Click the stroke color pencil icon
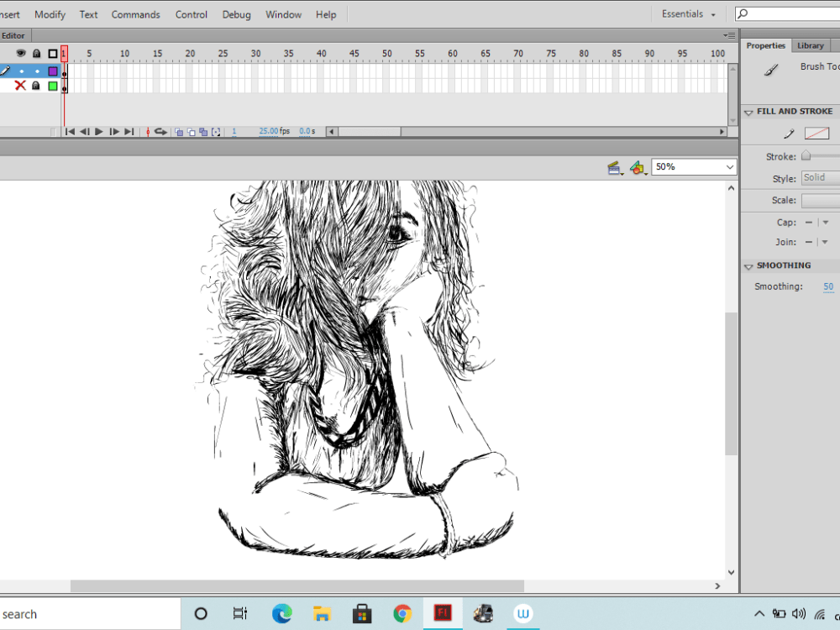 point(789,134)
